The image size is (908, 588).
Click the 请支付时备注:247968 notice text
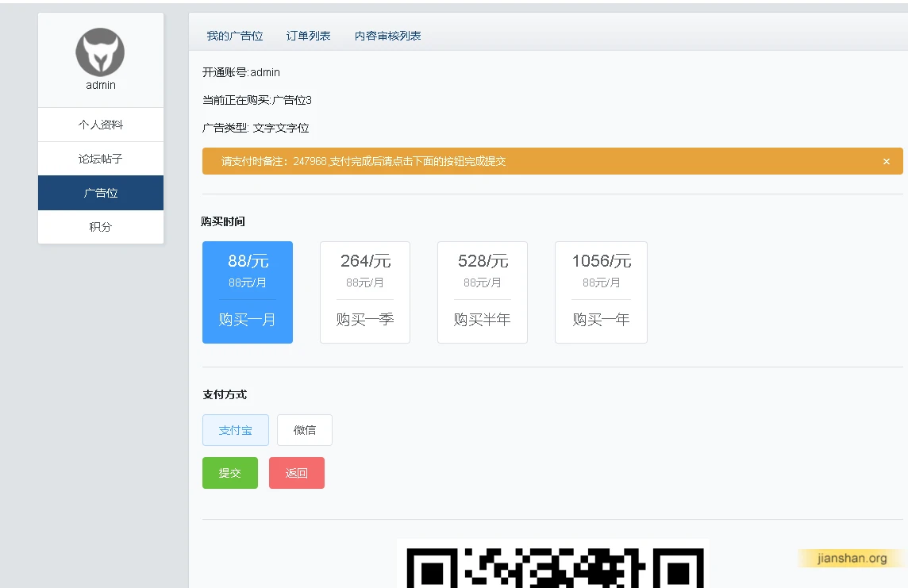(364, 161)
